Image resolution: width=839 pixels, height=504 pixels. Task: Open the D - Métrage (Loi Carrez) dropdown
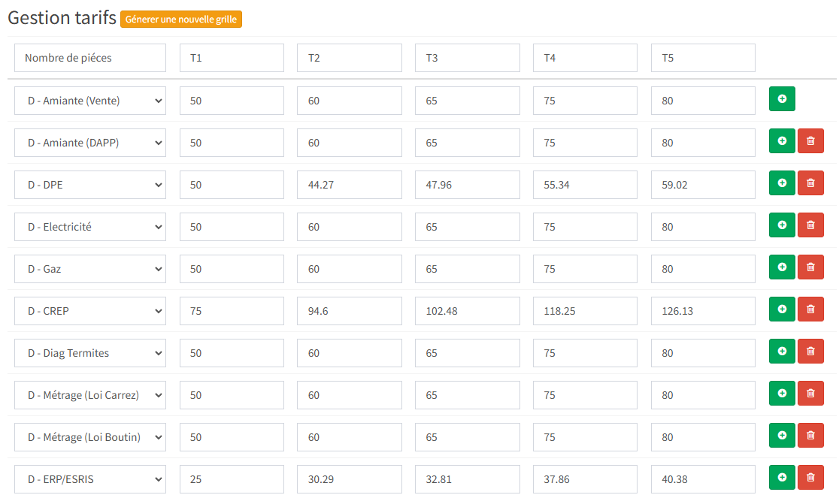[x=90, y=395]
